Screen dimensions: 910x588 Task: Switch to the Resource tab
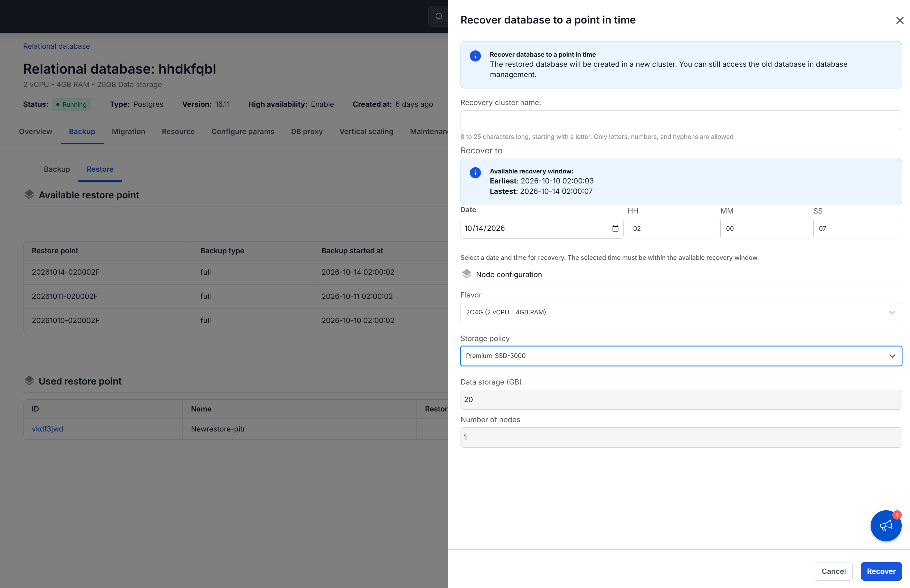click(x=178, y=131)
